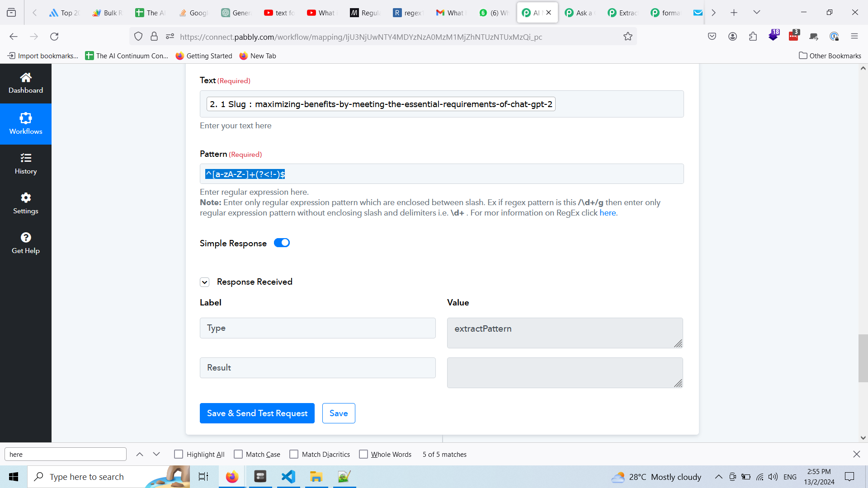The width and height of the screenshot is (868, 488).
Task: Show hidden system tray icons
Action: (718, 477)
